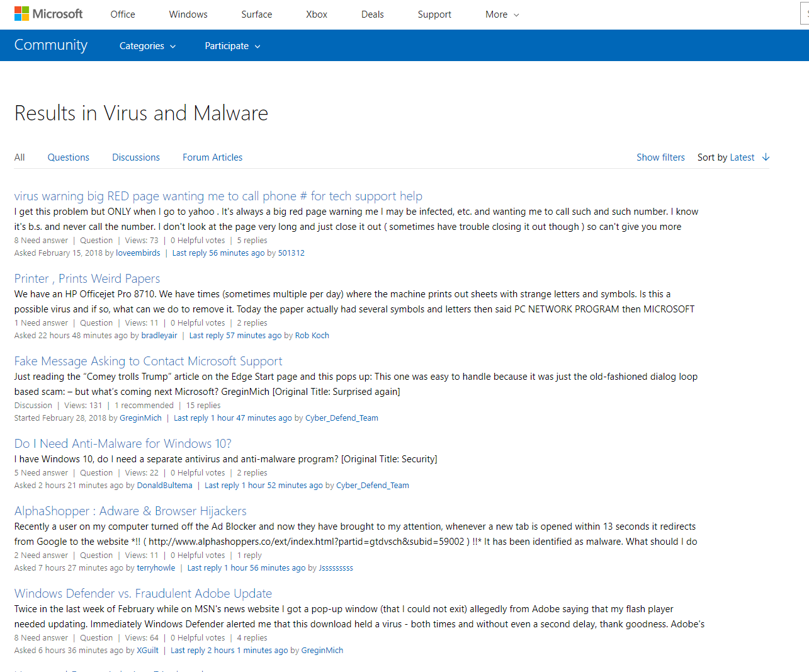The image size is (809, 672).
Task: Expand the Participate dropdown
Action: click(232, 46)
